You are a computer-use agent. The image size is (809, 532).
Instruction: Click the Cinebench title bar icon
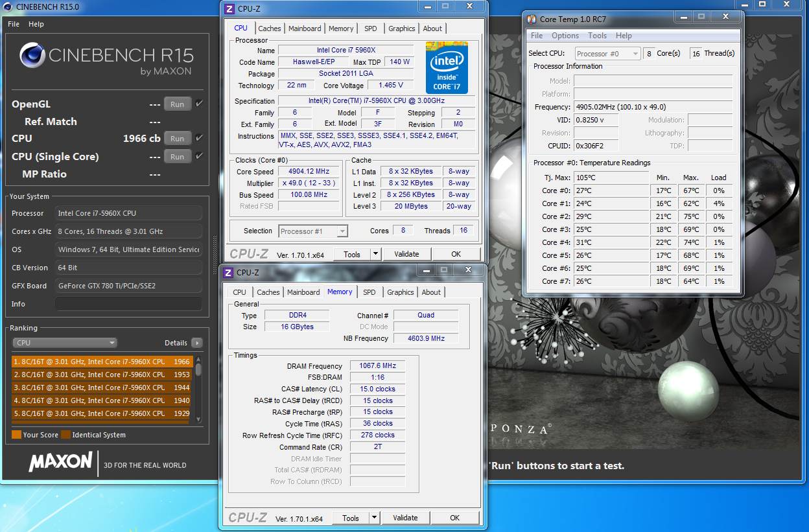7,6
